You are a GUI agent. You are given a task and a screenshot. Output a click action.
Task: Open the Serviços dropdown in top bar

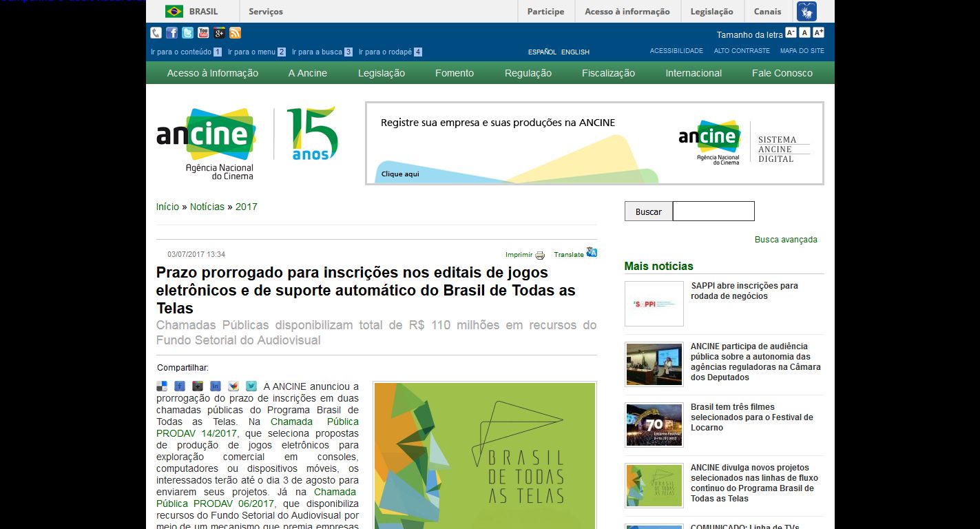pos(266,11)
